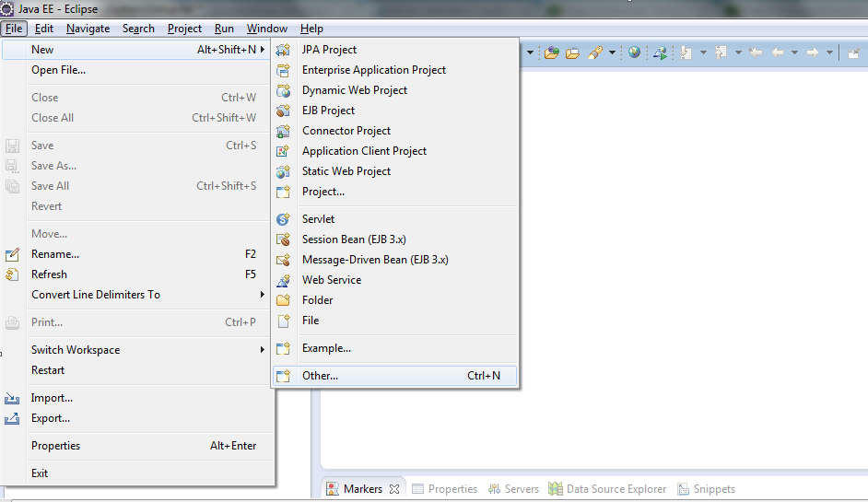Open the Search menu
Image resolution: width=868 pixels, height=502 pixels.
[138, 29]
